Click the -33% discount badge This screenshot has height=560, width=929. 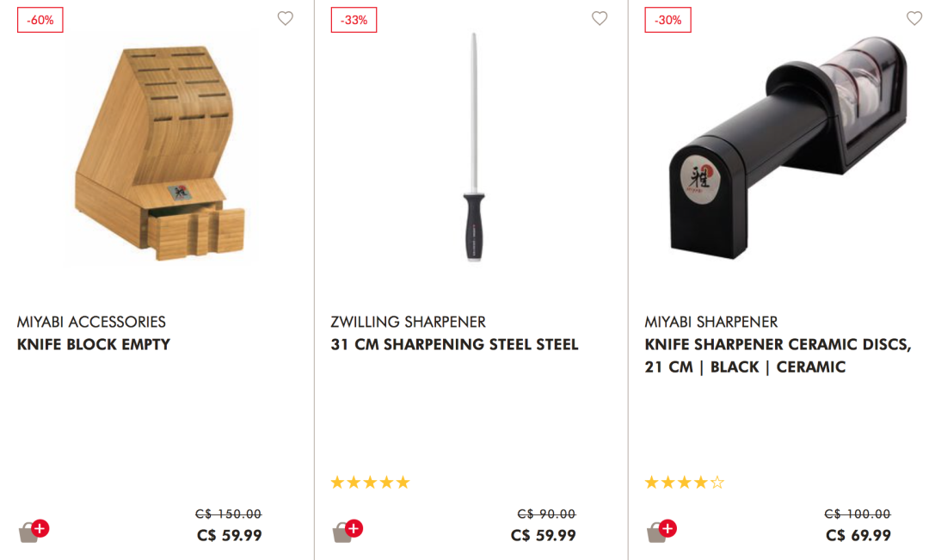[x=354, y=20]
